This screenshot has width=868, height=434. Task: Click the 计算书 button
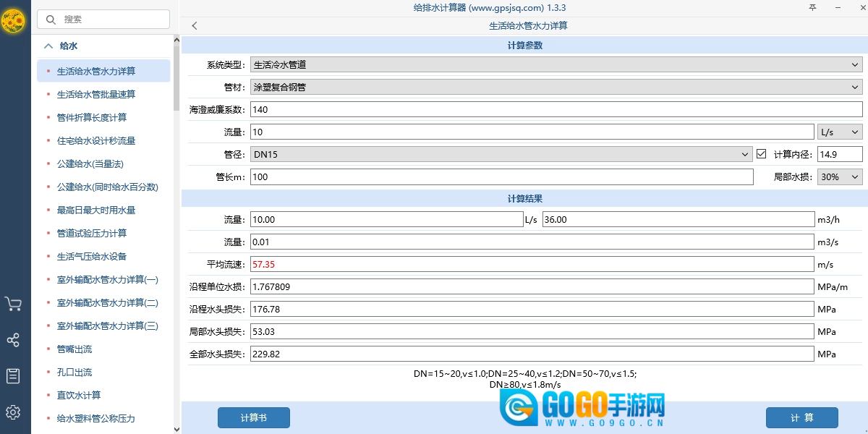click(253, 417)
